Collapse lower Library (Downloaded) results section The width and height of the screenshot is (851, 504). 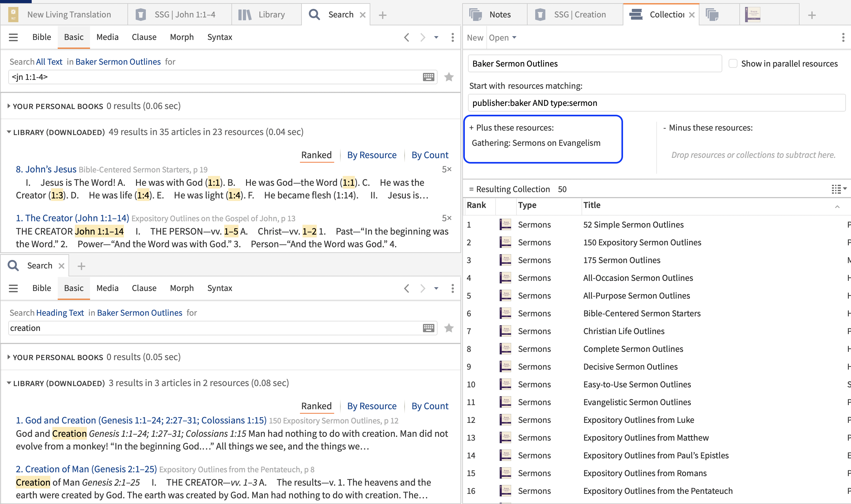click(x=9, y=383)
